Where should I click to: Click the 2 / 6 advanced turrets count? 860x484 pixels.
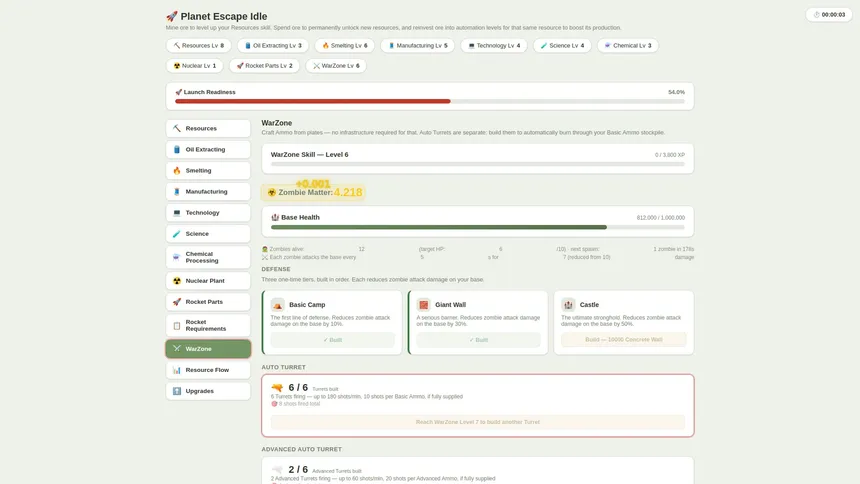298,470
